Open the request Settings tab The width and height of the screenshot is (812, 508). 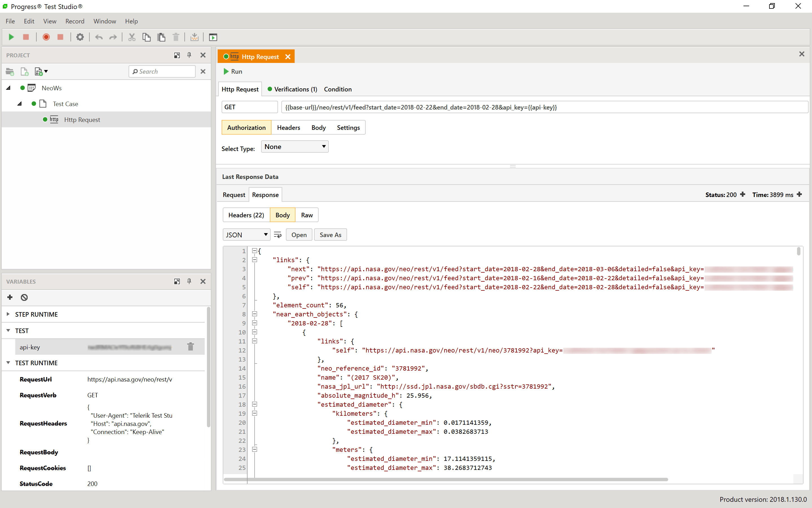(348, 128)
